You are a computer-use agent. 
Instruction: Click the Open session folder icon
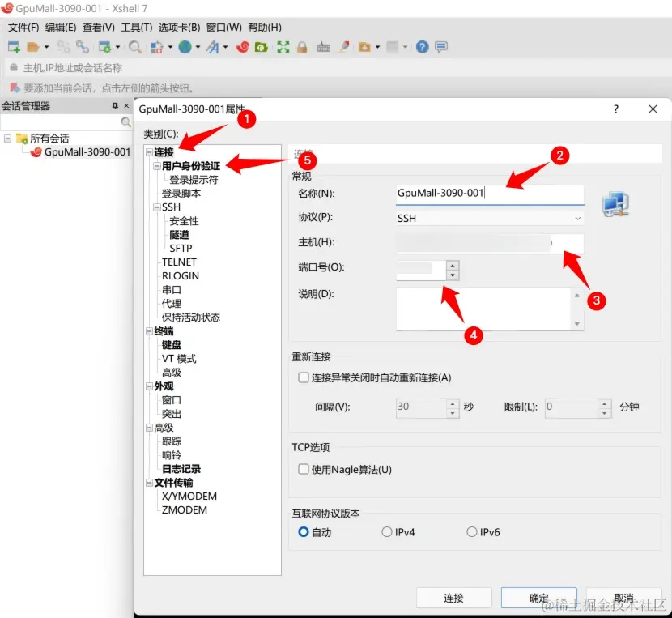[33, 47]
